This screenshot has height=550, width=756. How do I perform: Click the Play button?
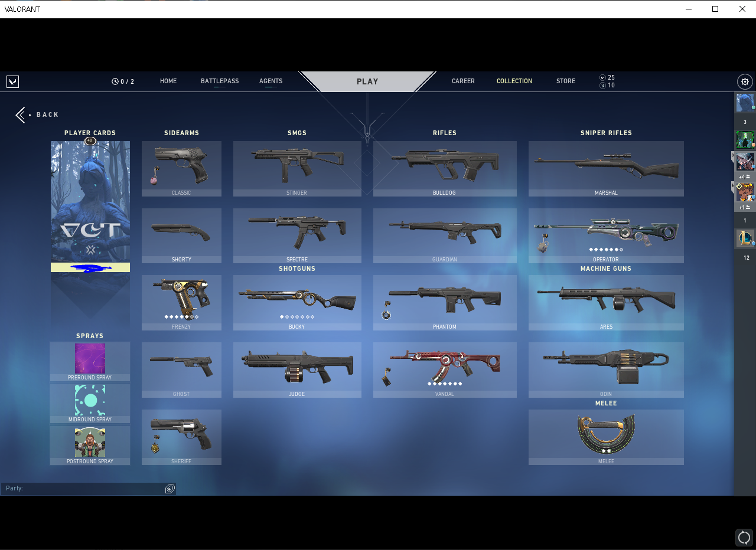pyautogui.click(x=367, y=81)
